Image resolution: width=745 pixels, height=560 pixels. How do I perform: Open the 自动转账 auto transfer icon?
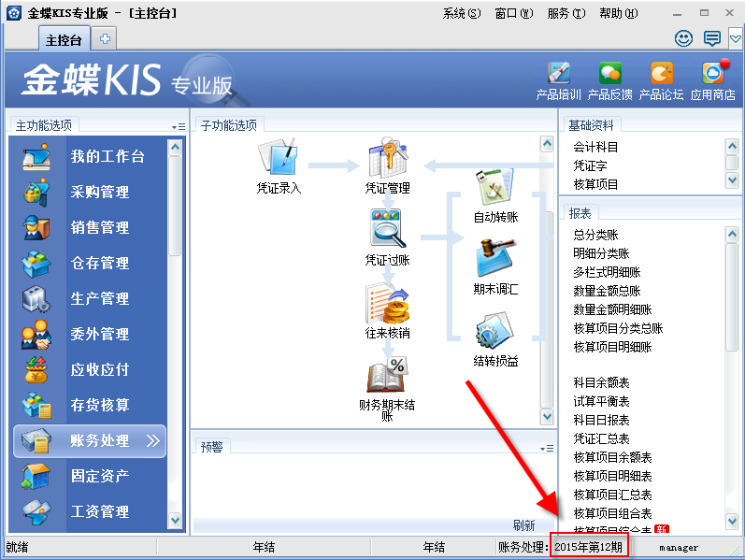(x=494, y=190)
